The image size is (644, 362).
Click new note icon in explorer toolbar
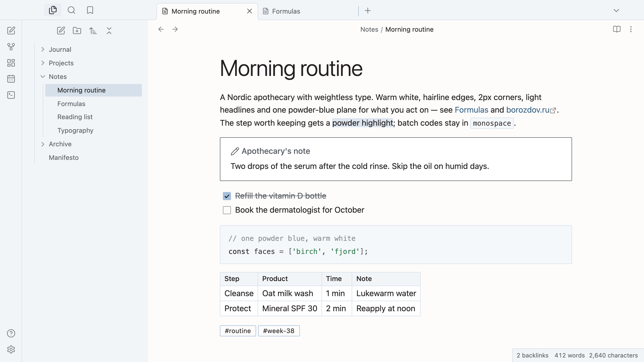tap(61, 31)
